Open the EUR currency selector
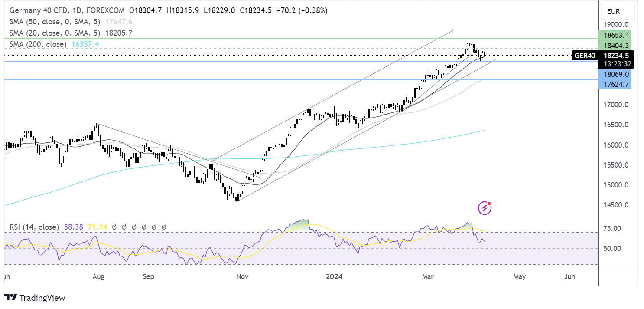Viewport: 644px width, 309px height. click(x=618, y=11)
